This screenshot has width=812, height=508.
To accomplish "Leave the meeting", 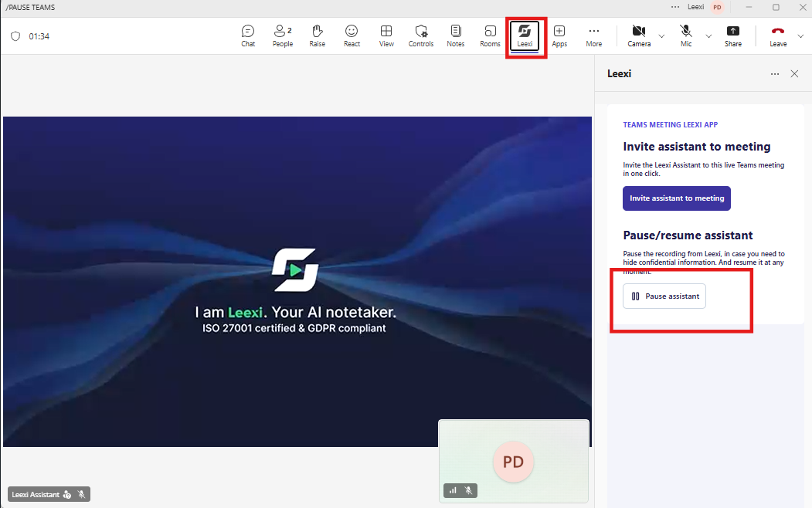I will (778, 36).
